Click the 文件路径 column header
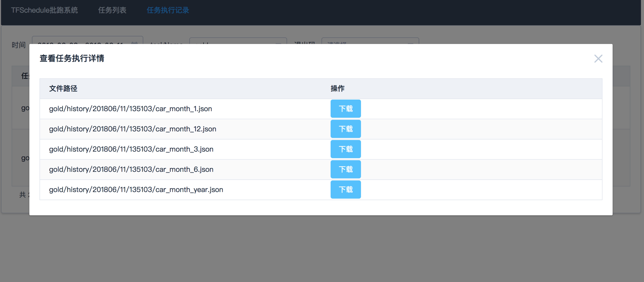 click(x=63, y=88)
